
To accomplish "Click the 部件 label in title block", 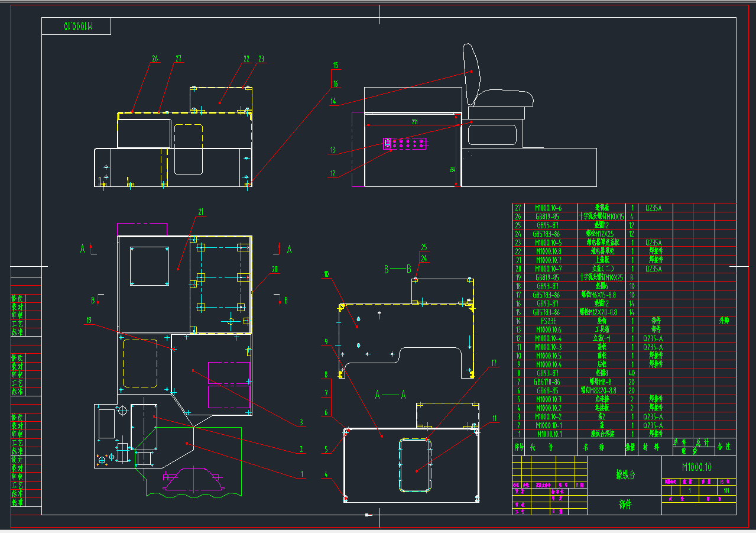I will click(626, 505).
